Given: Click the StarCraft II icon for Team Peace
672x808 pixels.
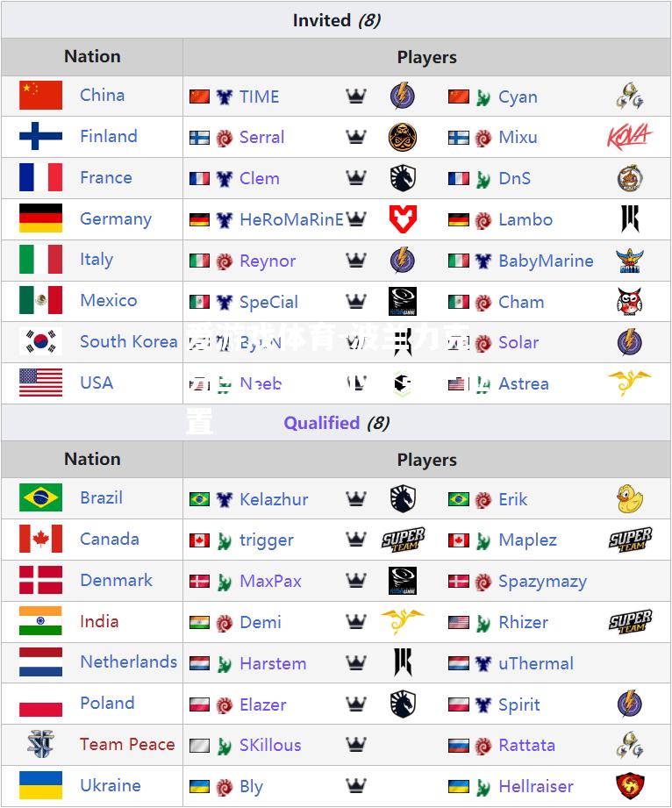Looking at the screenshot, I should pyautogui.click(x=40, y=744).
